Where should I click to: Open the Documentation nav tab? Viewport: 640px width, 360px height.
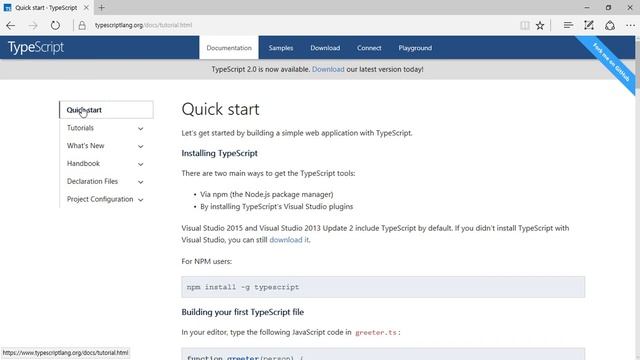point(229,48)
